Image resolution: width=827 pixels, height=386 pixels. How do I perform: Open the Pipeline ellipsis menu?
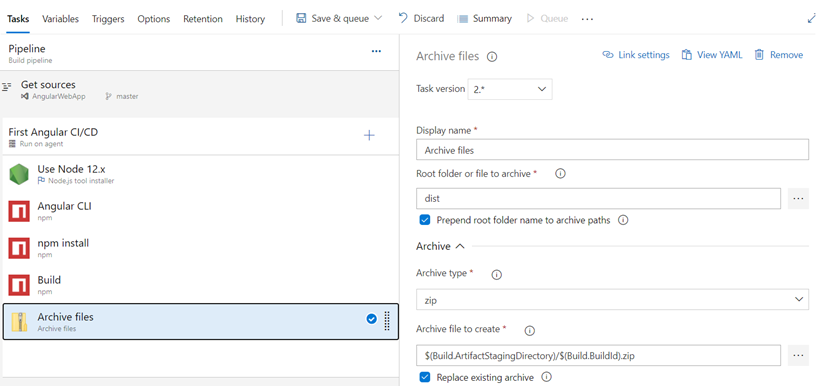376,51
